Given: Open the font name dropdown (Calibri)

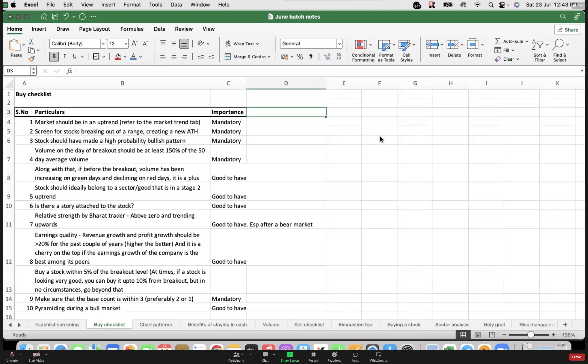Looking at the screenshot, I should tap(103, 44).
